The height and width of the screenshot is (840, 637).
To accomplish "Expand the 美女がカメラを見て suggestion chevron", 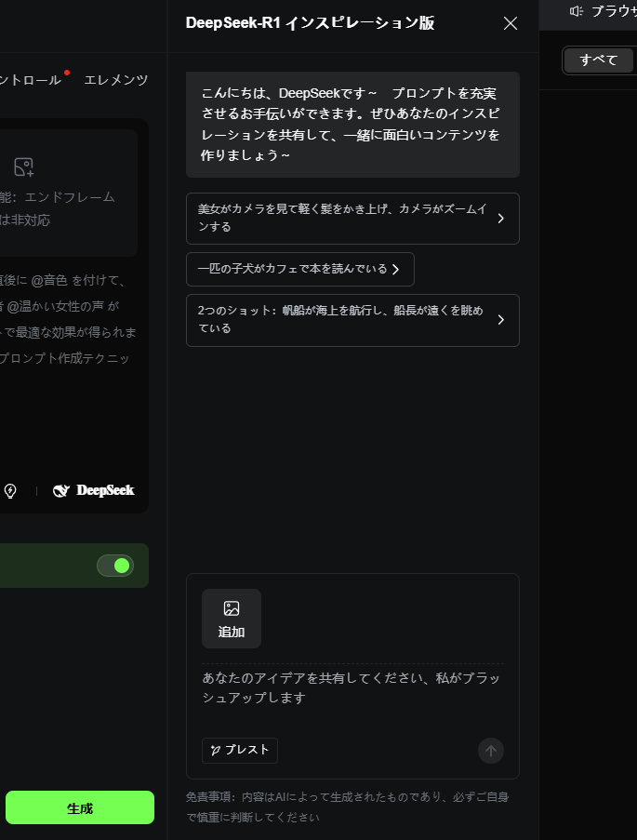I will [x=500, y=219].
